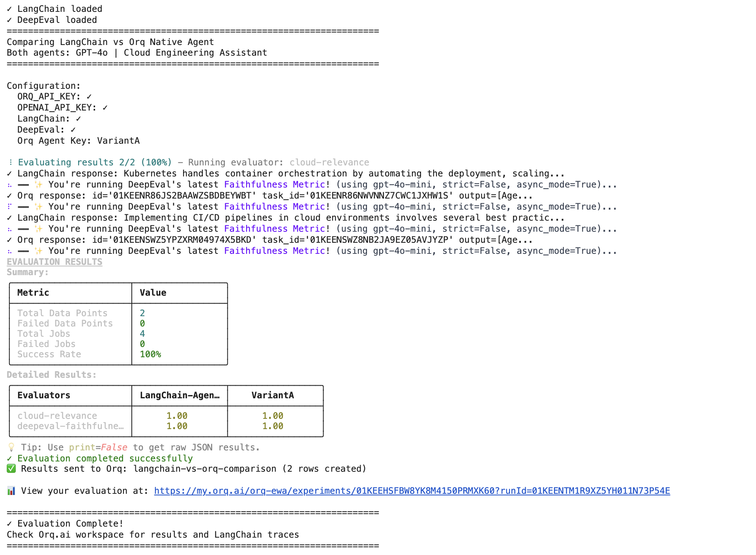Screen dimensions: 756x555
Task: Click the lightbulb Tip icon
Action: pos(11,447)
